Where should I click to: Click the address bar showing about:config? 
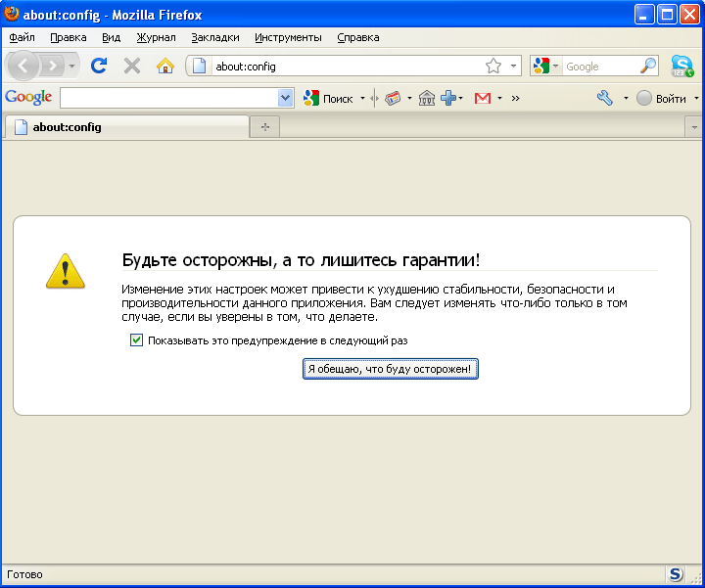(343, 67)
